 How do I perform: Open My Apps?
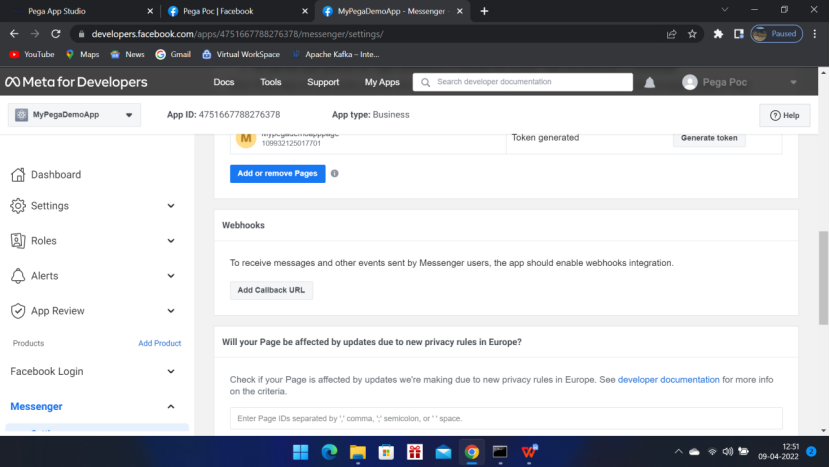tap(382, 82)
